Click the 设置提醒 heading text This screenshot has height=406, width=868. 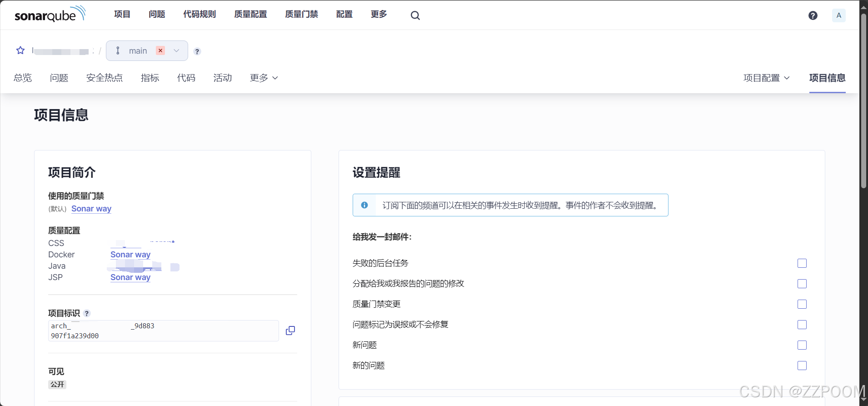[x=376, y=172]
